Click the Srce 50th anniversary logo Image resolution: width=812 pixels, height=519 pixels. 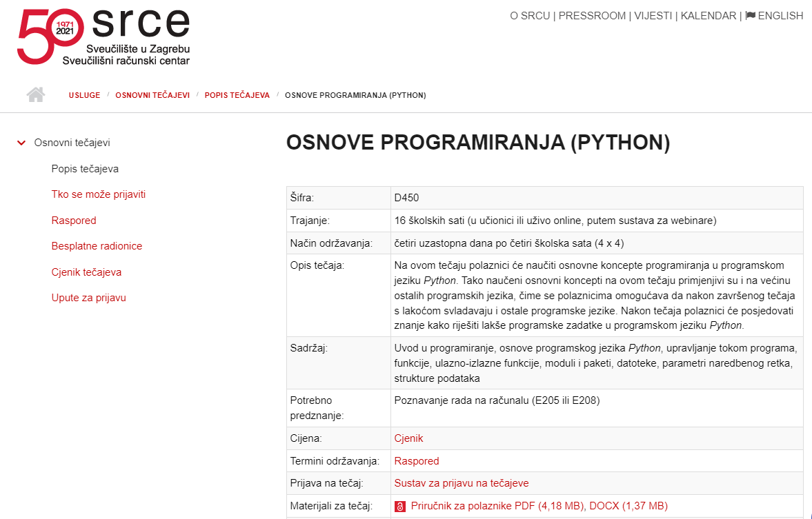103,37
